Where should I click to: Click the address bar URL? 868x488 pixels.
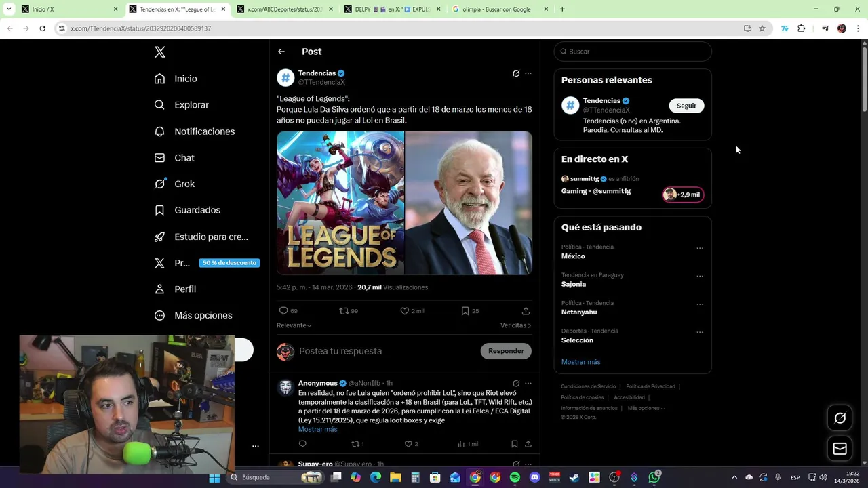click(140, 28)
